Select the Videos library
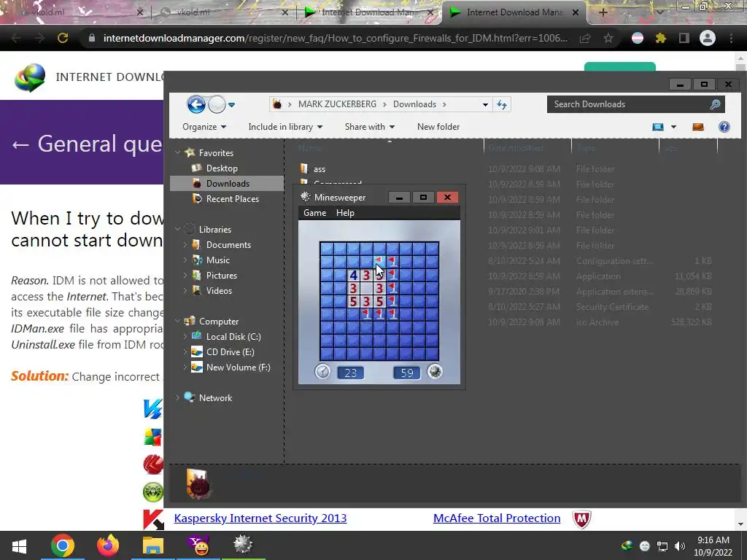The width and height of the screenshot is (747, 560). [x=219, y=290]
